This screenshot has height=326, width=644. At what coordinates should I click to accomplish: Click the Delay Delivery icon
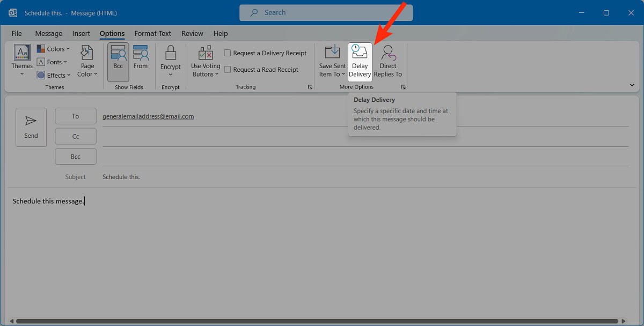point(360,61)
